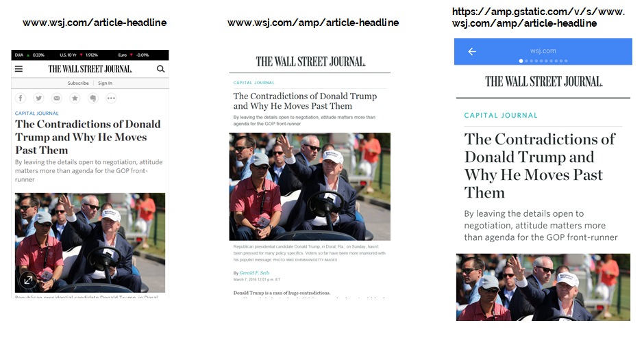
Task: Select the DJIA ticker in the black bar
Action: coord(29,55)
